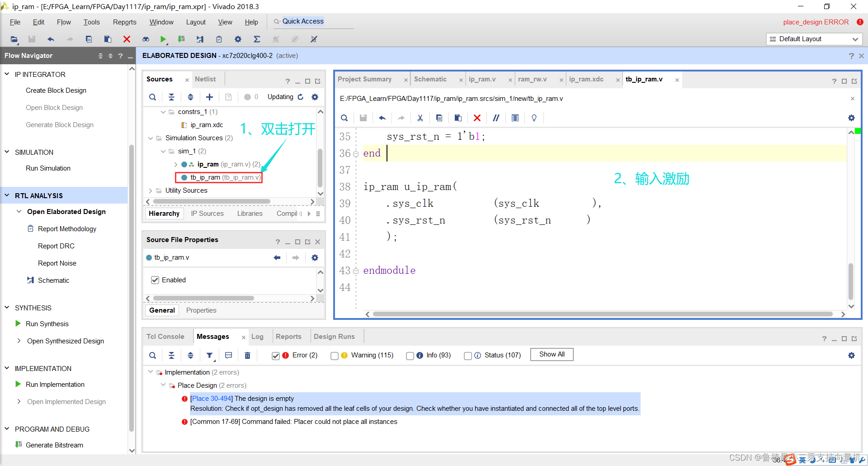Click the Show All button

[552, 354]
